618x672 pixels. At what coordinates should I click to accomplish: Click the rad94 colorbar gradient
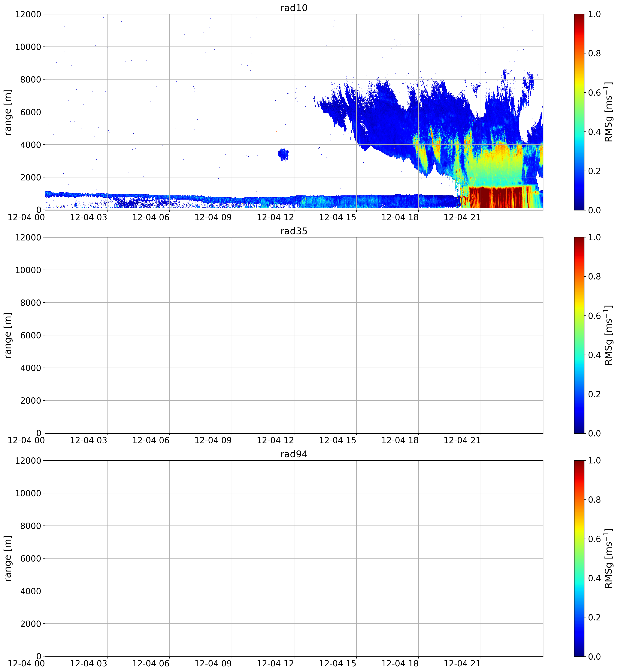[x=579, y=558]
